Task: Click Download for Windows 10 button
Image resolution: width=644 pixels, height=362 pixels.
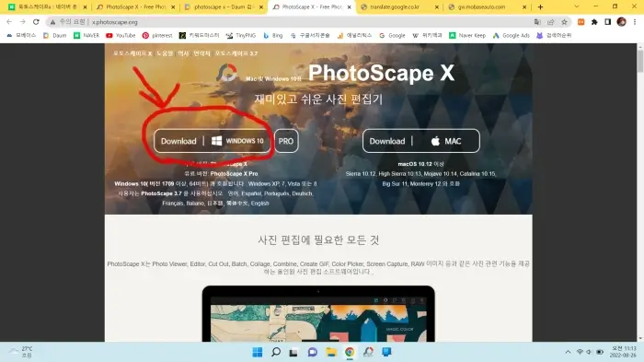Action: pos(212,141)
